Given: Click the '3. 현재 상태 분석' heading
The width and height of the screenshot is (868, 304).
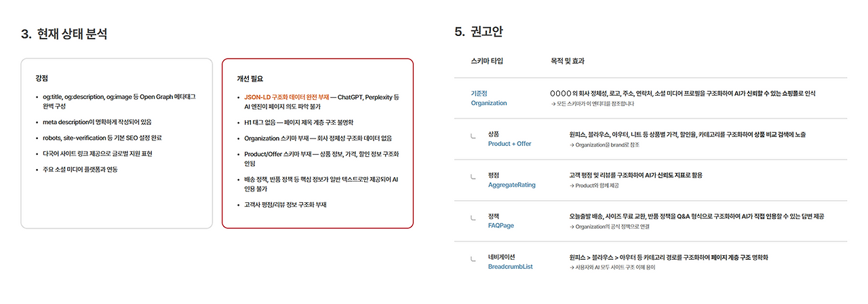Looking at the screenshot, I should pyautogui.click(x=64, y=33).
